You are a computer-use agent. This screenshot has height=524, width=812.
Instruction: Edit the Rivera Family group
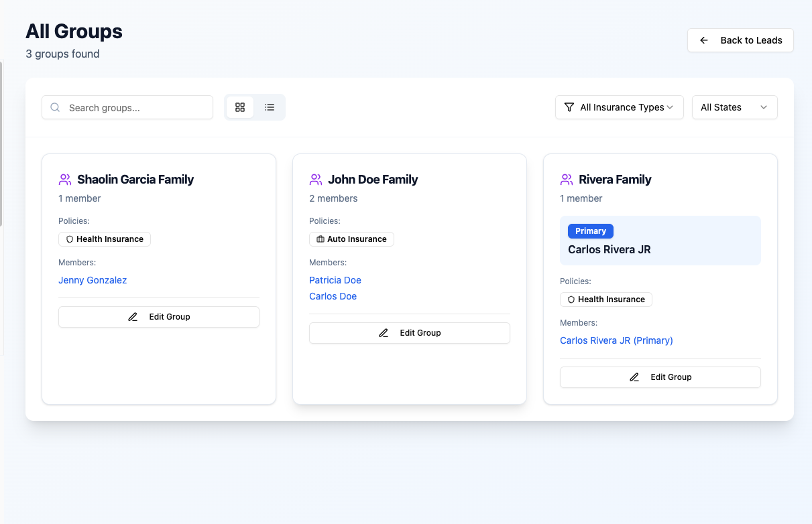[660, 377]
